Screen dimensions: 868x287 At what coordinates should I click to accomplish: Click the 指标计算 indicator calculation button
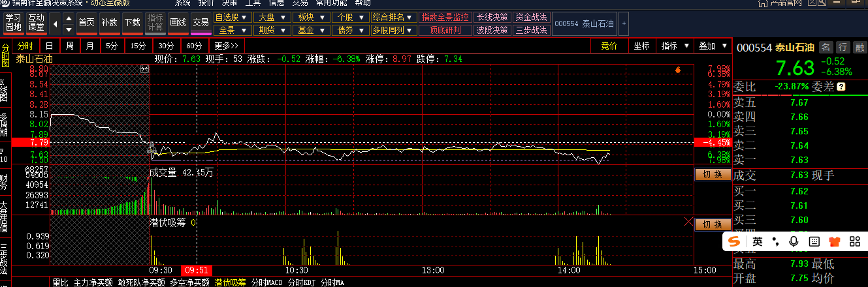(x=155, y=23)
